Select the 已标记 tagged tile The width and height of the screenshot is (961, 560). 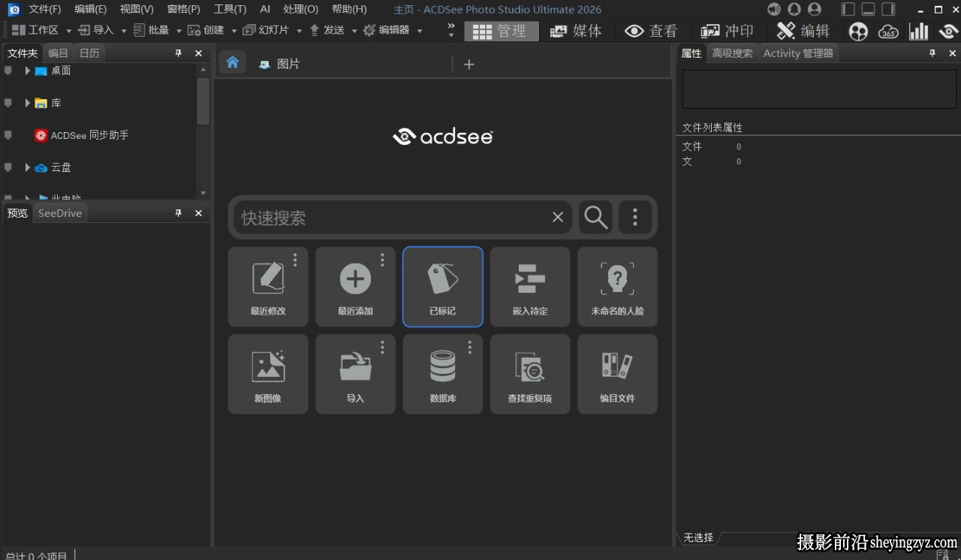click(443, 287)
